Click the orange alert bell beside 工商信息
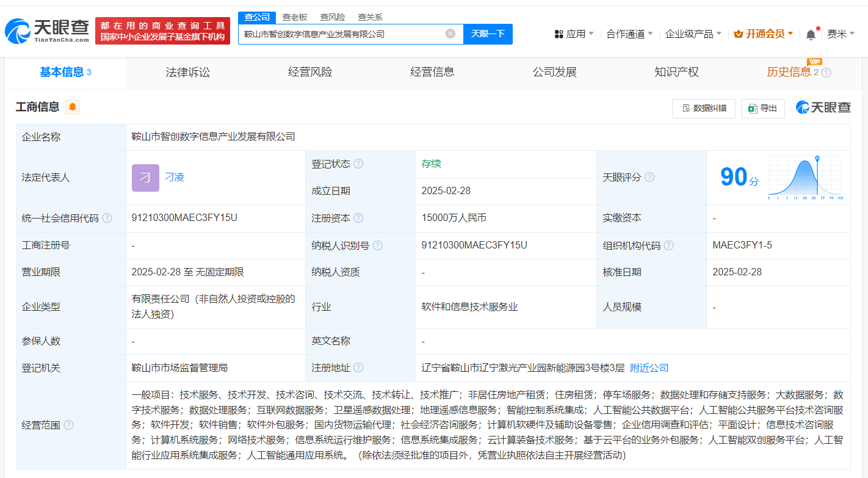Screen dimensions: 868x478 pos(73,107)
